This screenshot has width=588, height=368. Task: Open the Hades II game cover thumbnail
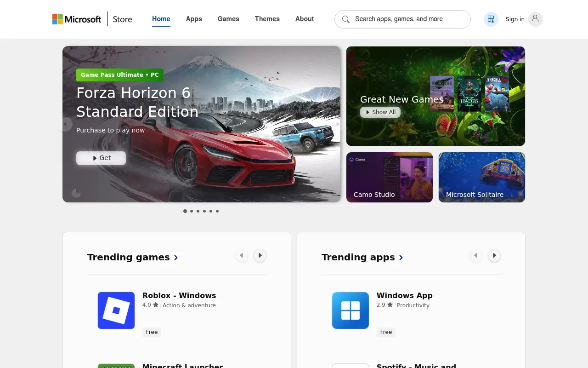pos(469,94)
